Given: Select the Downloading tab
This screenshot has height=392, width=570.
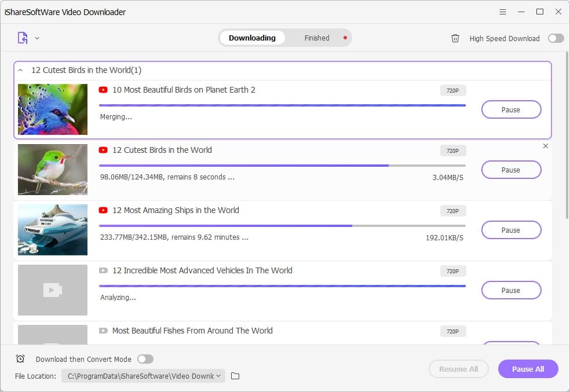Looking at the screenshot, I should click(252, 38).
